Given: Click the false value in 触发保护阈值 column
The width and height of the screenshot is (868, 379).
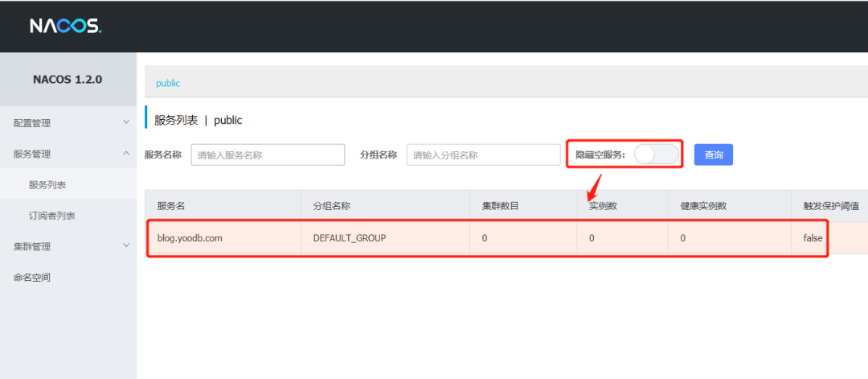Looking at the screenshot, I should pos(813,238).
